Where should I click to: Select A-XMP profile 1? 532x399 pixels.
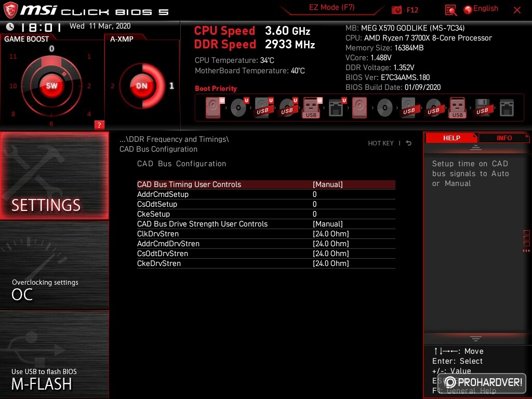point(171,86)
